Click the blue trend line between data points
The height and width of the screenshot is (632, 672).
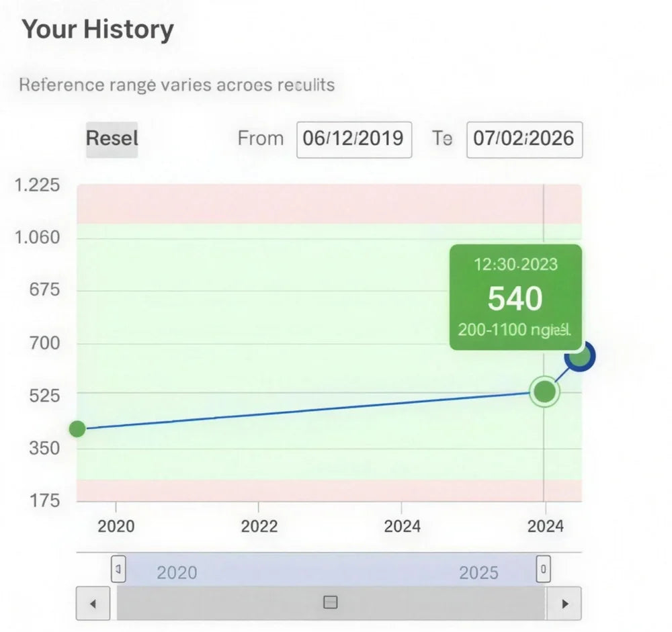point(311,410)
